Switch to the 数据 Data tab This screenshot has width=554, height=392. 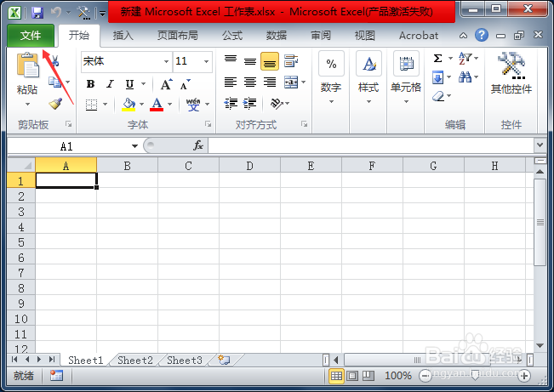277,36
